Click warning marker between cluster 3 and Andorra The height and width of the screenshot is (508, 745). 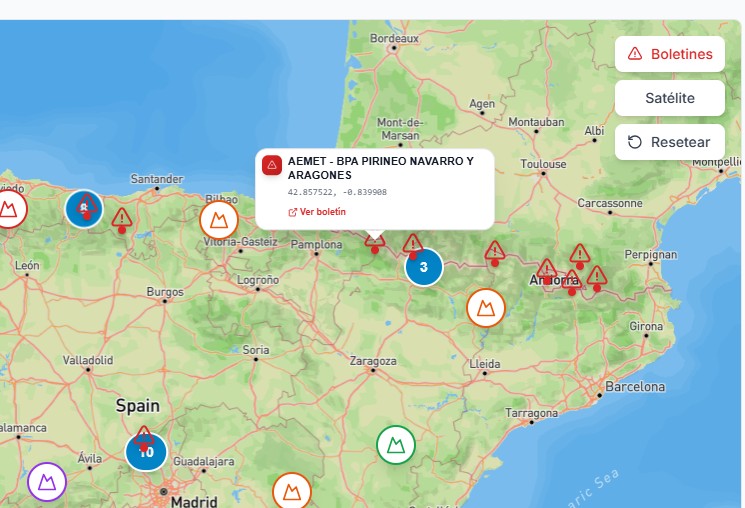tap(495, 253)
